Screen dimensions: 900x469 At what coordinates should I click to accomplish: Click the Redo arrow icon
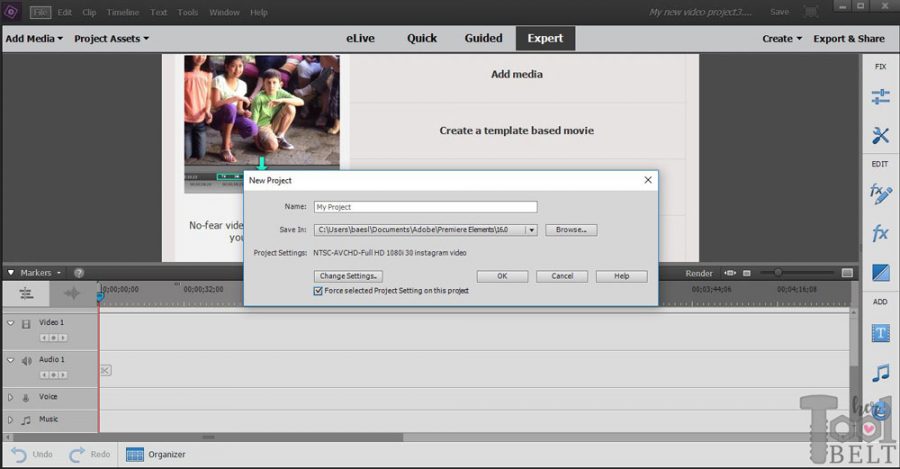(77, 455)
